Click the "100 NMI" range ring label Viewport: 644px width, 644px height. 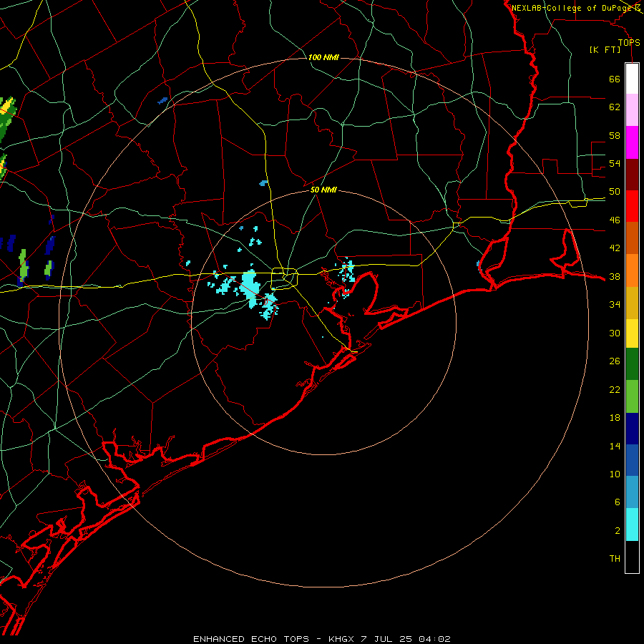tap(323, 57)
